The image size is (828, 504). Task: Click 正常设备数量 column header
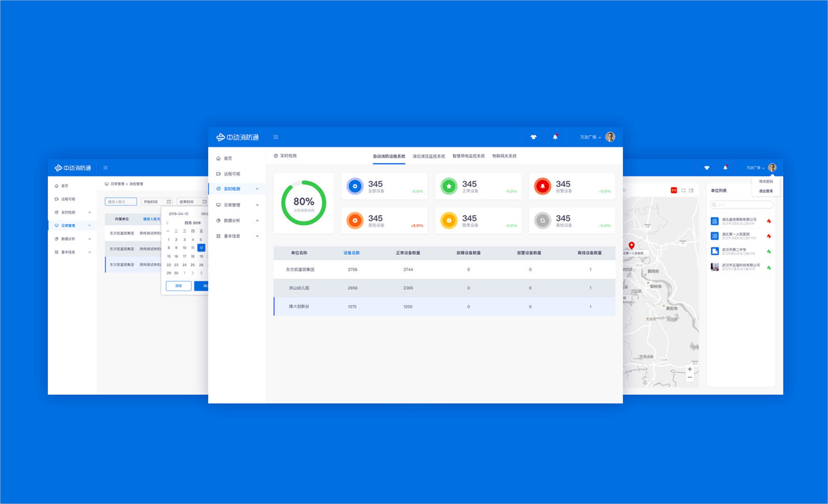point(408,253)
